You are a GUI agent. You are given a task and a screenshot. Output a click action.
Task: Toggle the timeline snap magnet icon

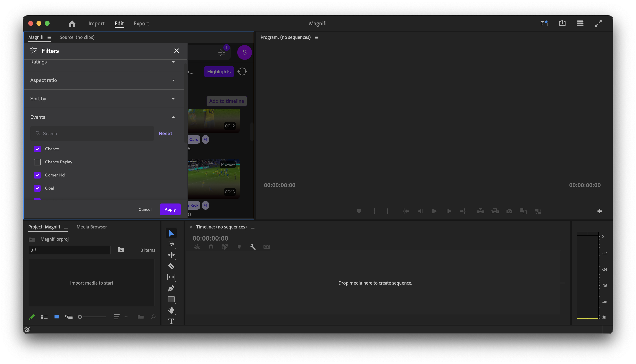[x=211, y=247]
